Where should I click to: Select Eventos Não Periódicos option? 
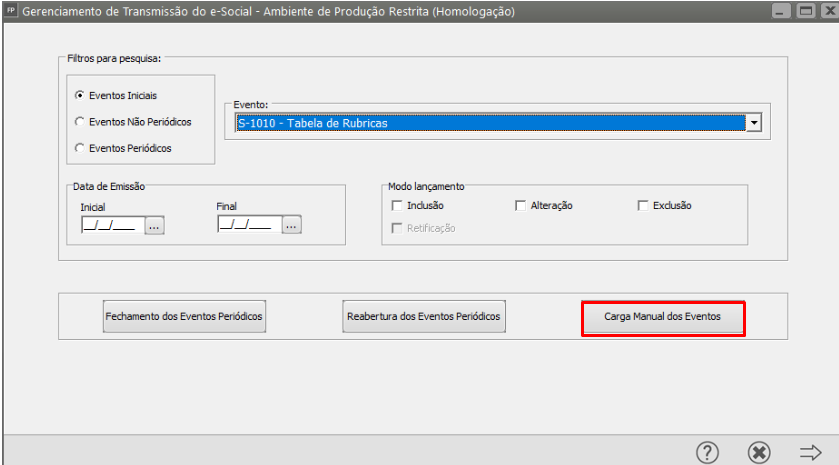tap(80, 122)
